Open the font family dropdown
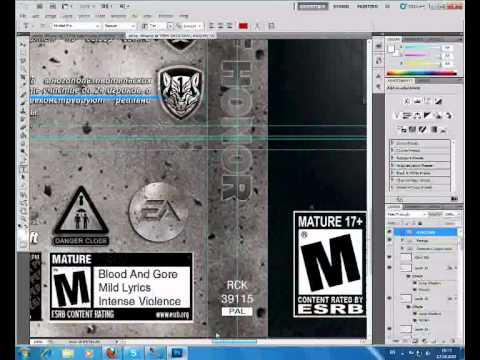 coord(76,26)
